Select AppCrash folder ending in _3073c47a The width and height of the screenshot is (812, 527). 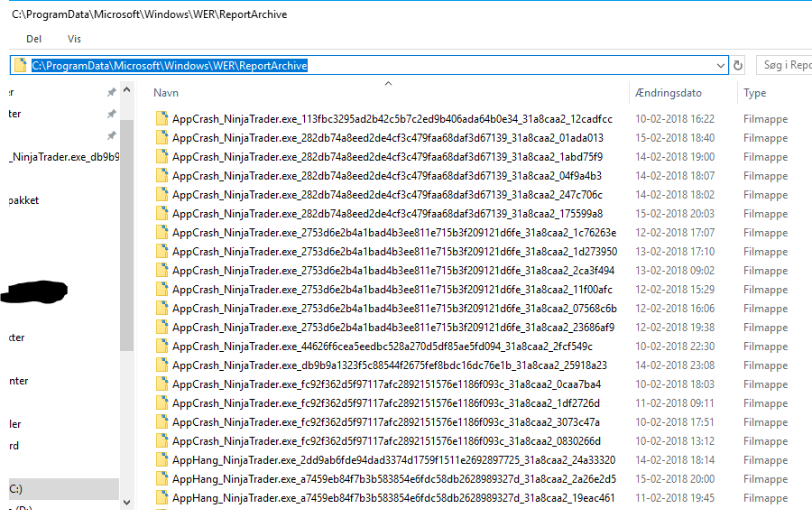(386, 422)
